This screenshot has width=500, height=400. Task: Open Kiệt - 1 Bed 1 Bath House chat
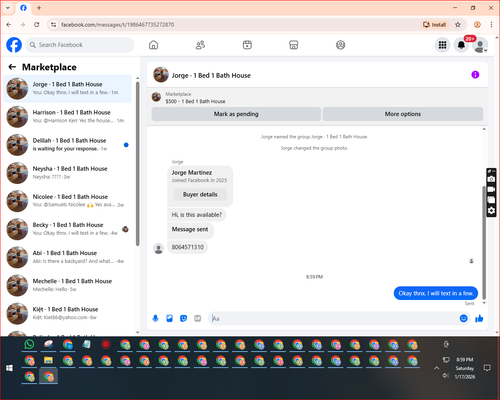[67, 313]
